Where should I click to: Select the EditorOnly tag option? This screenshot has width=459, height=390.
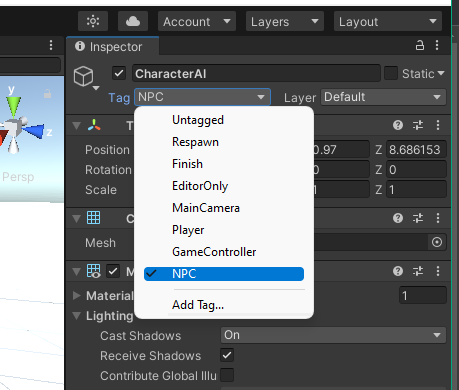click(x=224, y=186)
